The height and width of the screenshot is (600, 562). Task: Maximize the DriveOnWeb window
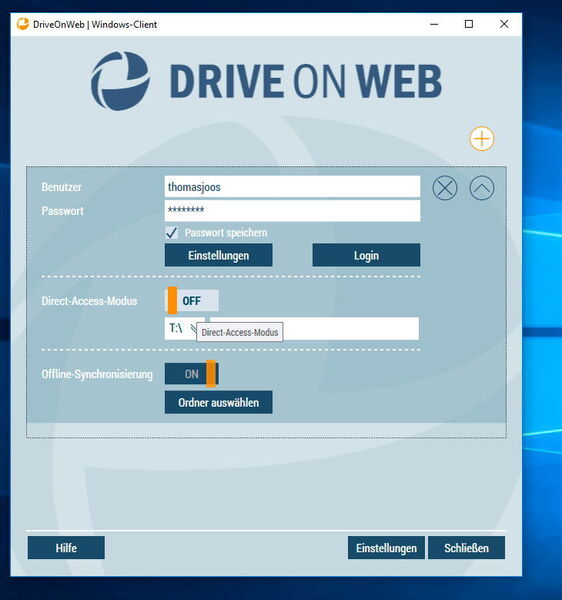[469, 24]
